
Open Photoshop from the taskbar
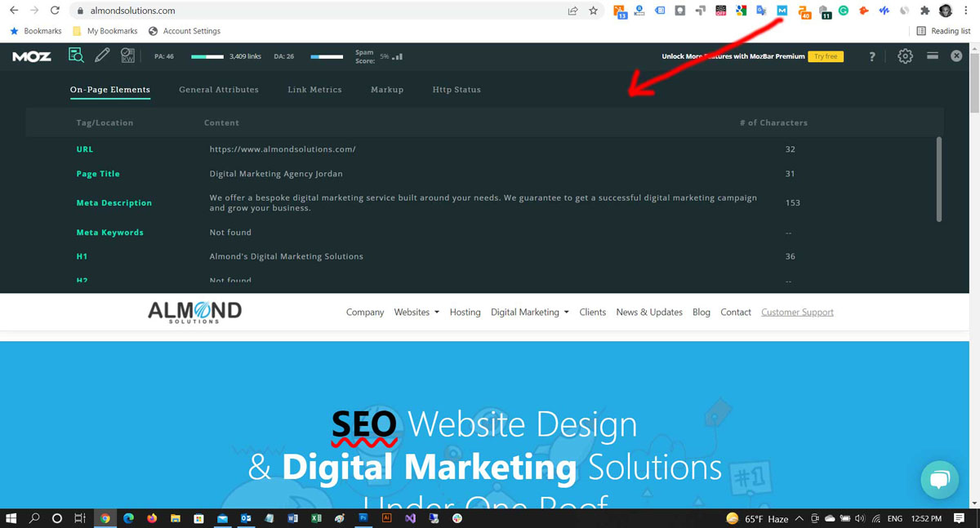click(x=363, y=518)
